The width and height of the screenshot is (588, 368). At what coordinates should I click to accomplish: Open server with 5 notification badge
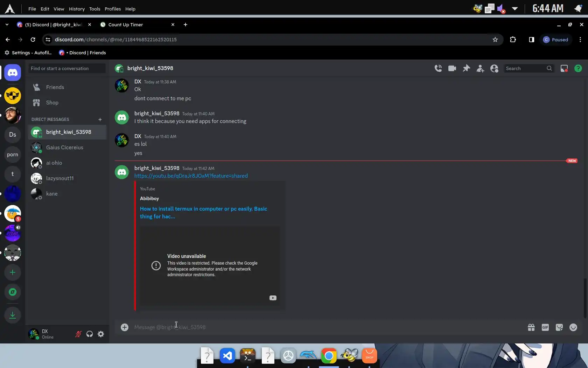[13, 213]
